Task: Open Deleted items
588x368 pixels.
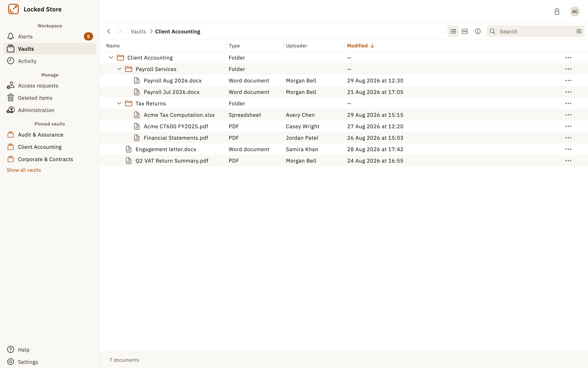Action: (50, 98)
